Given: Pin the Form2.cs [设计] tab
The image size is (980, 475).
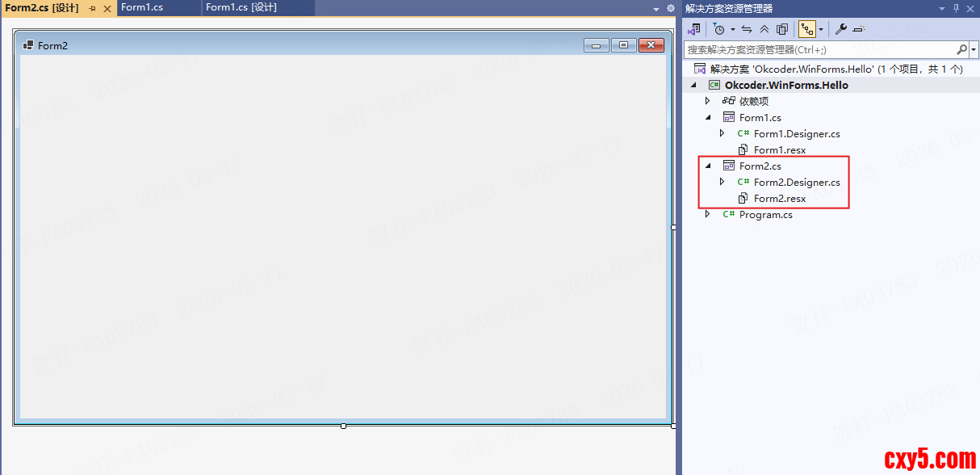Looking at the screenshot, I should tap(92, 8).
